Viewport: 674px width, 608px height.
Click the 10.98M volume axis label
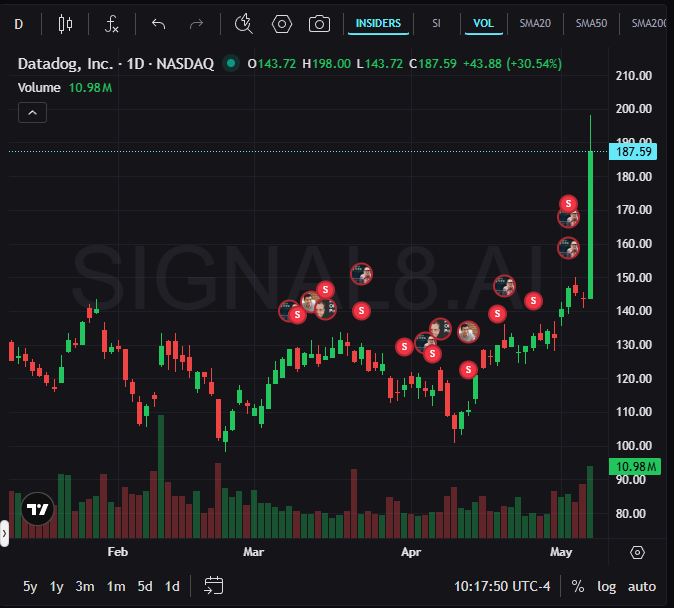[x=636, y=467]
